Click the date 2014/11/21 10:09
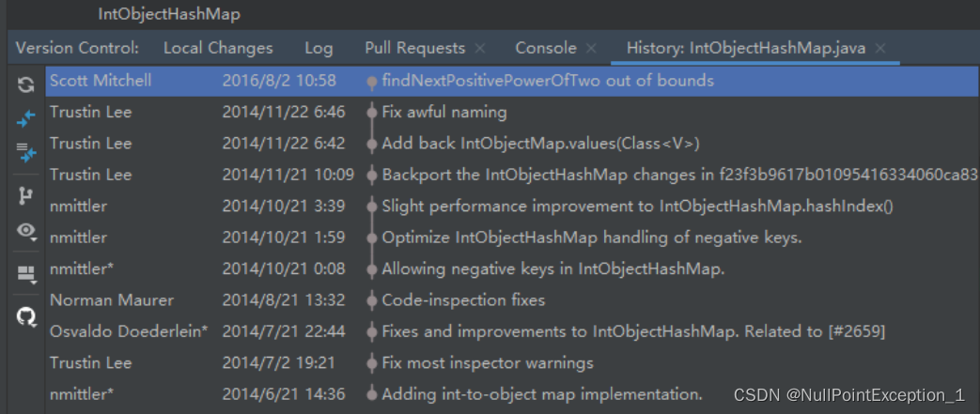This screenshot has height=414, width=980. (288, 175)
